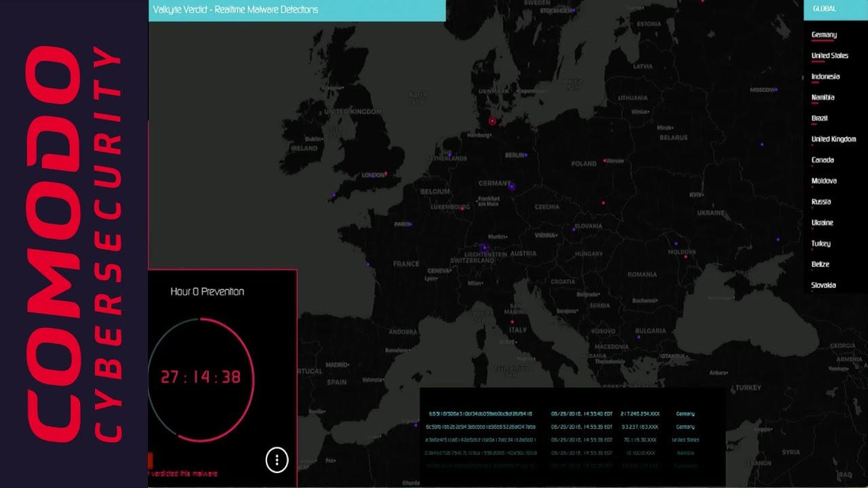Click Germany in the 217.246.254.XXX table row
Image resolution: width=868 pixels, height=488 pixels.
click(x=685, y=413)
